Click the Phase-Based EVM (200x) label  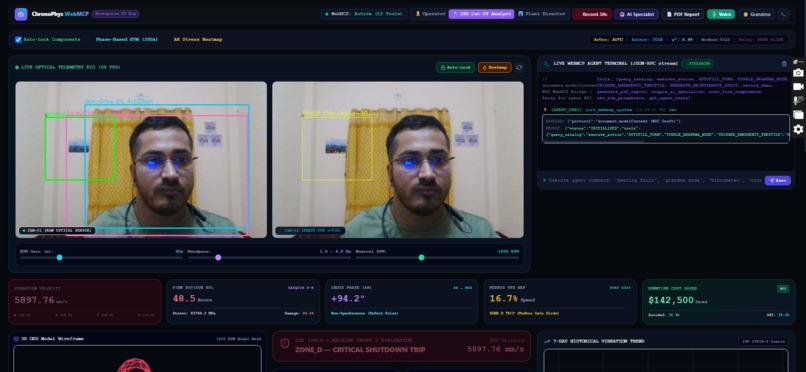(126, 40)
